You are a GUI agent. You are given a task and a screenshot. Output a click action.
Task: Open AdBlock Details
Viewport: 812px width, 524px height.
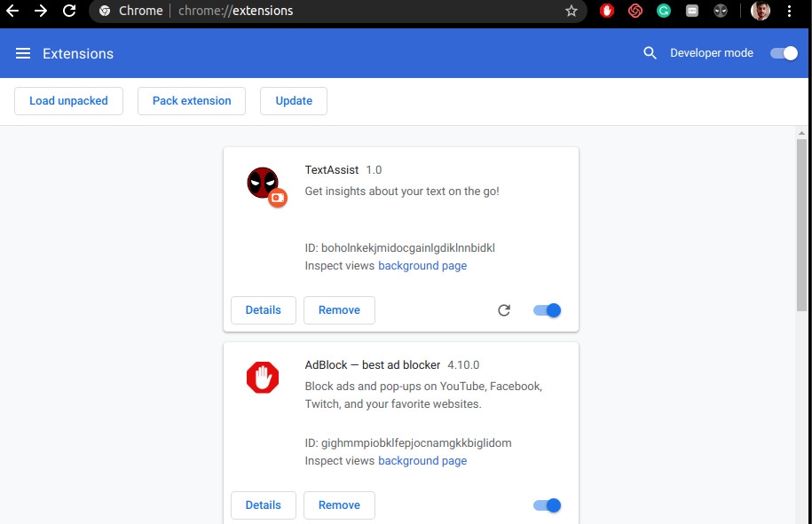point(263,505)
